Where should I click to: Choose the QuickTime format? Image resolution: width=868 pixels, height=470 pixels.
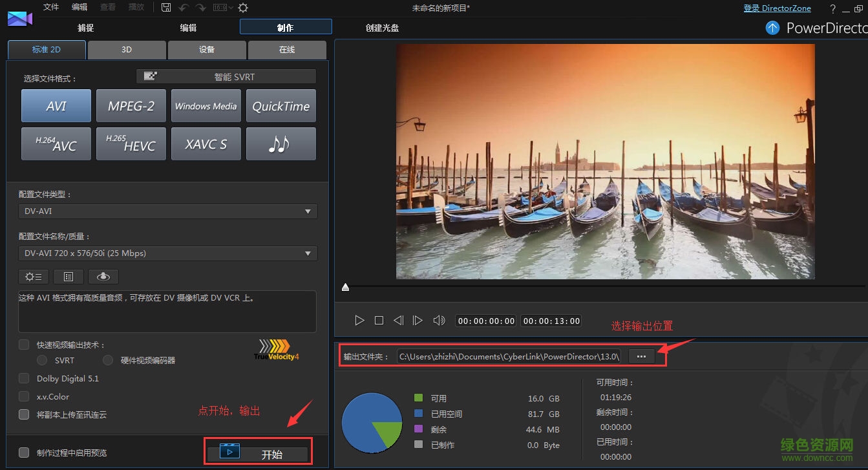[281, 105]
